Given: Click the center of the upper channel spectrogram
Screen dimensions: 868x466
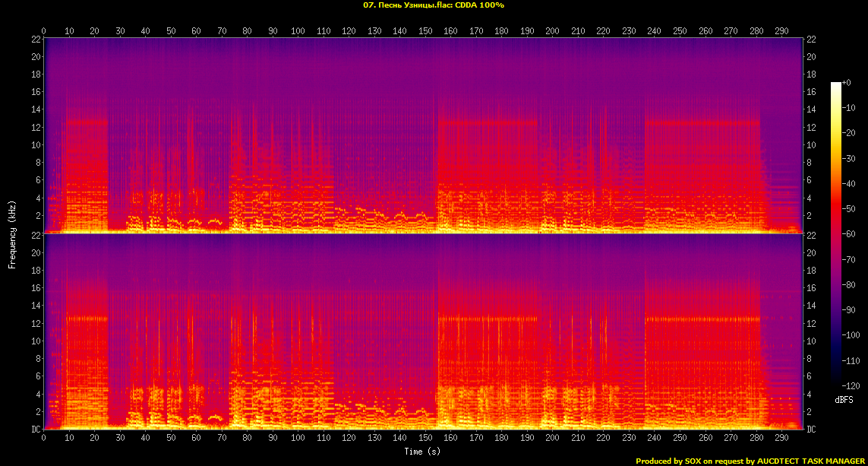Looking at the screenshot, I should pos(424,135).
